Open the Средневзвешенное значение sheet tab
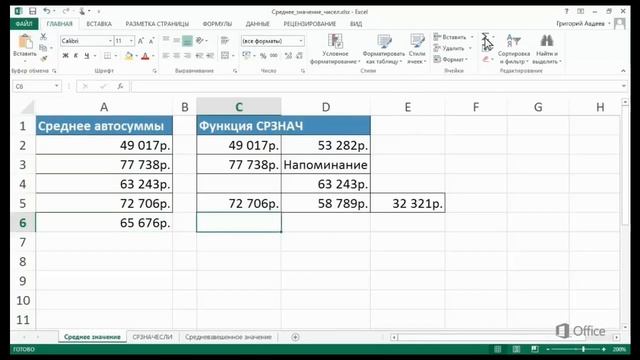Image resolution: width=640 pixels, height=360 pixels. (x=228, y=337)
